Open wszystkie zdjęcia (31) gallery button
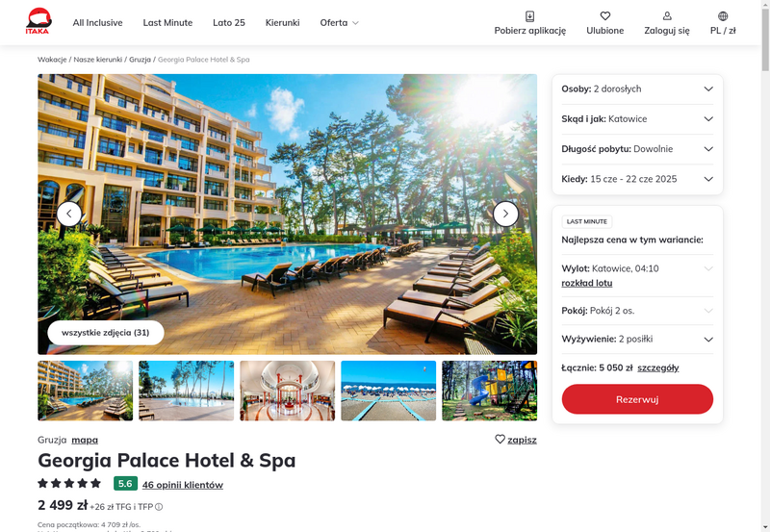This screenshot has height=532, width=770. point(106,332)
